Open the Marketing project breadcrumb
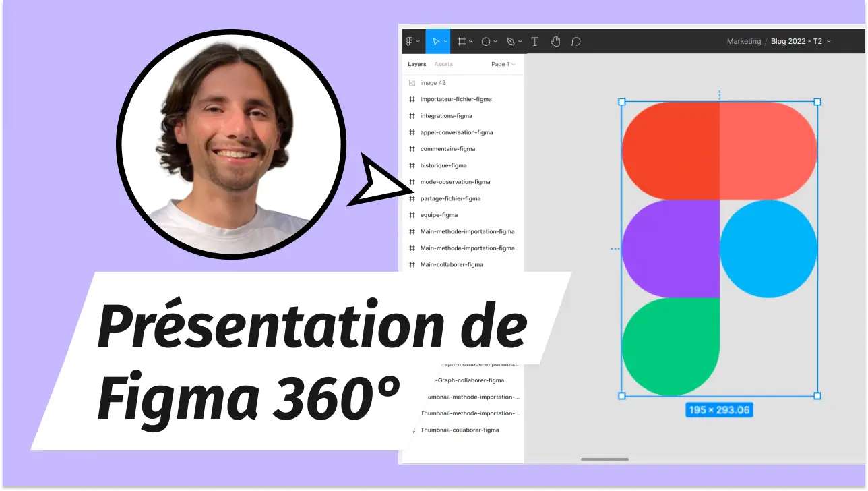This screenshot has height=491, width=868. [744, 42]
